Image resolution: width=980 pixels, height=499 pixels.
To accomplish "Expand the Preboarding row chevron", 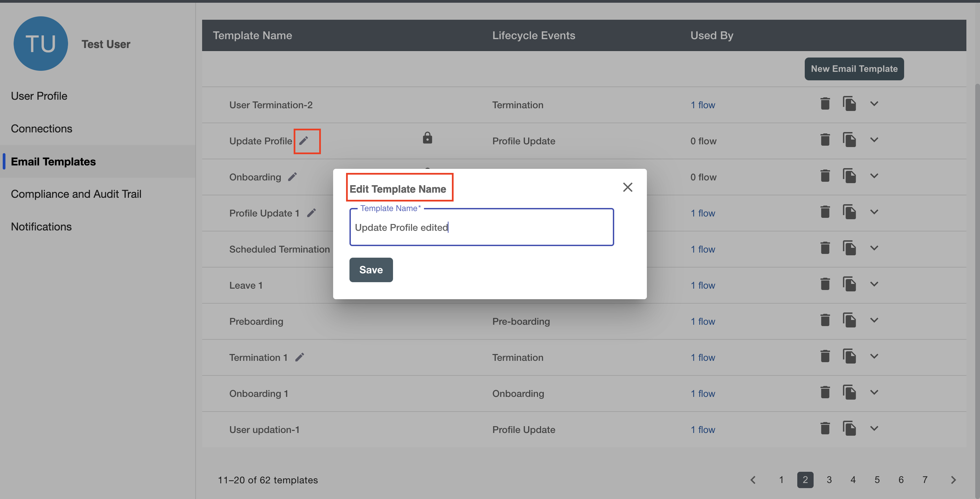I will pos(874,320).
